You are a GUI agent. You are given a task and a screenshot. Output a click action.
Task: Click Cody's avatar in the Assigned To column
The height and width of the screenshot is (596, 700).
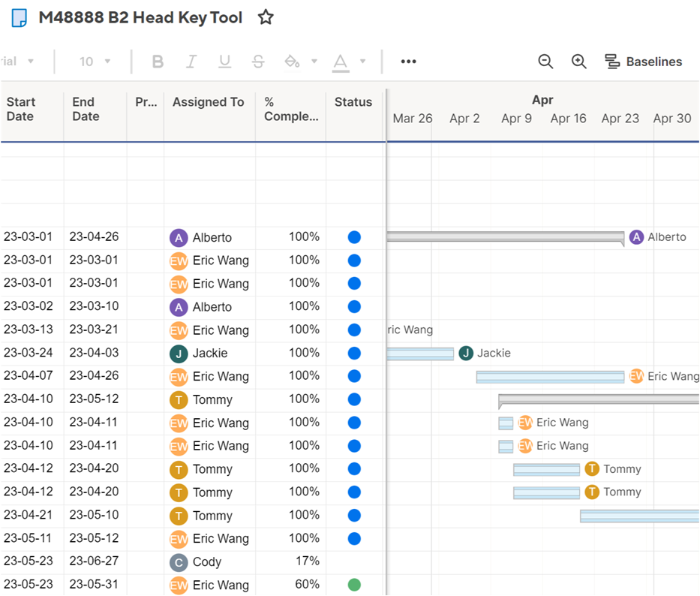179,562
